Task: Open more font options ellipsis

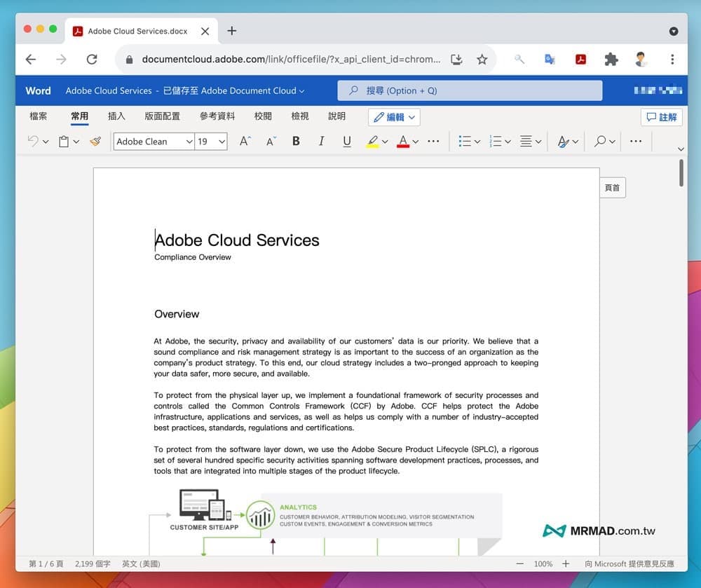Action: click(433, 141)
